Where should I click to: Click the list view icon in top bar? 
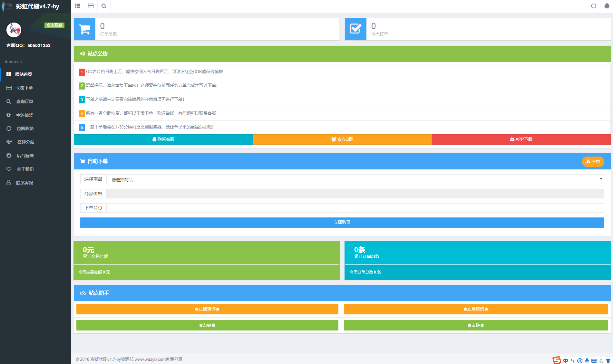77,6
